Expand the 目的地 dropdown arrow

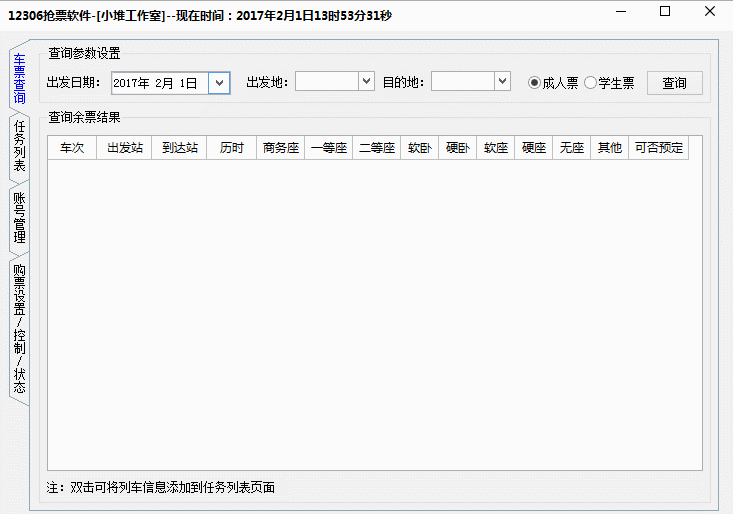point(503,81)
